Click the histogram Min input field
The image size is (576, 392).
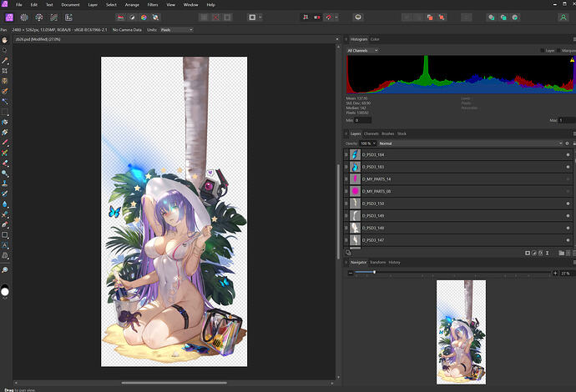(363, 120)
